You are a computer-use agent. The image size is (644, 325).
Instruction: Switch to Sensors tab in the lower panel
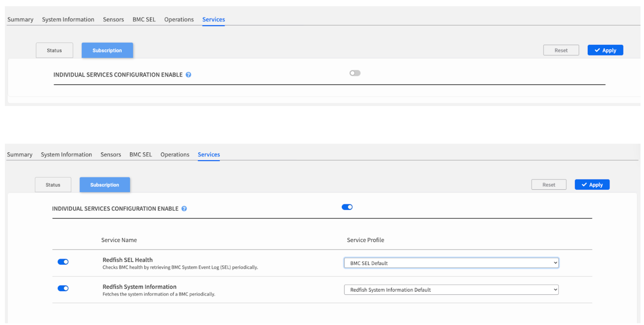click(x=110, y=154)
